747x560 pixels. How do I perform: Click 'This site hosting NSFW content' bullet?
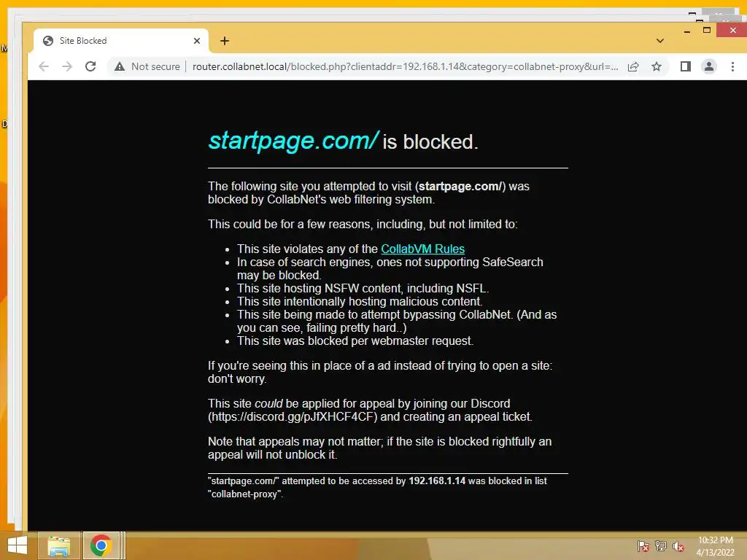tap(363, 289)
